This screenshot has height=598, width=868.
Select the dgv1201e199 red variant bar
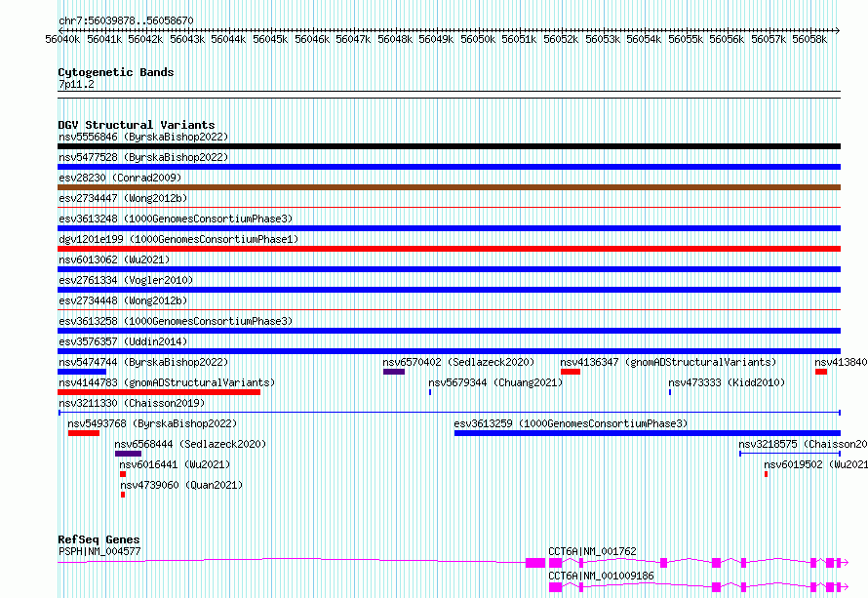(x=449, y=249)
